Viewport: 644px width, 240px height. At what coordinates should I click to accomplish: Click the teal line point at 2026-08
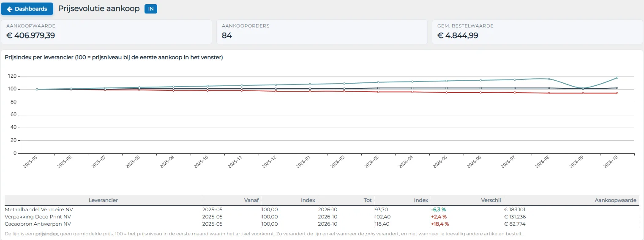(x=549, y=79)
